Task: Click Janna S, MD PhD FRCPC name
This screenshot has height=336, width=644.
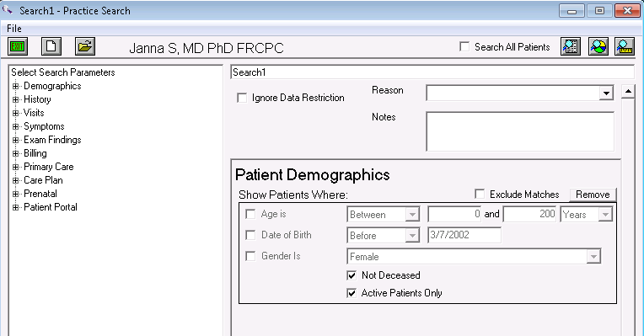Action: 207,48
